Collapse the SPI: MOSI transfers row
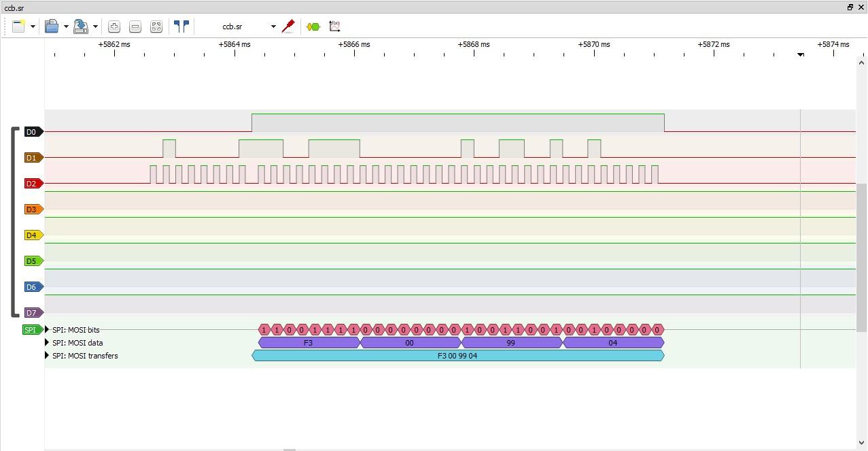Image resolution: width=868 pixels, height=451 pixels. click(x=48, y=356)
